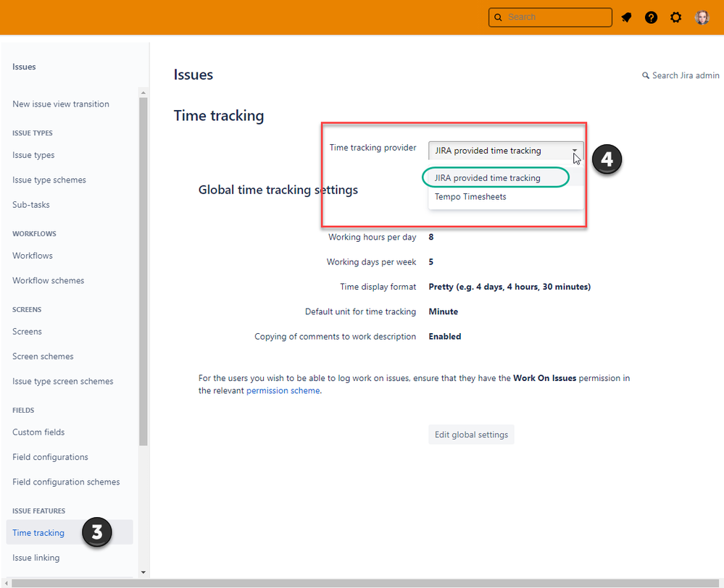Click the Enabled copying comments value
The image size is (724, 588).
pos(445,337)
